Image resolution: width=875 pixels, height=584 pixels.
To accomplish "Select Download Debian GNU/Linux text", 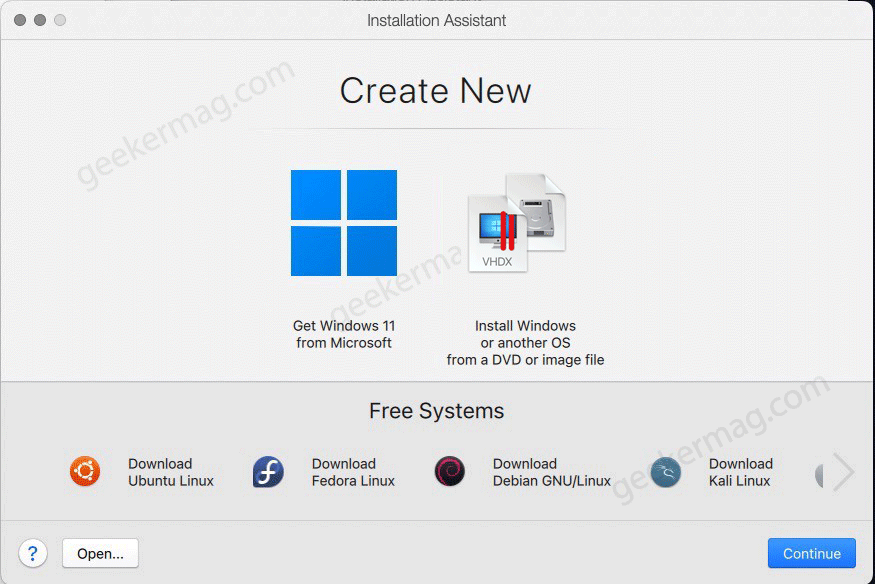I will click(x=552, y=472).
